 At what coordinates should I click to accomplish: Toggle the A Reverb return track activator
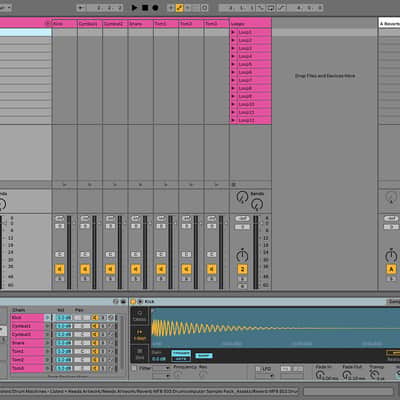[x=391, y=269]
